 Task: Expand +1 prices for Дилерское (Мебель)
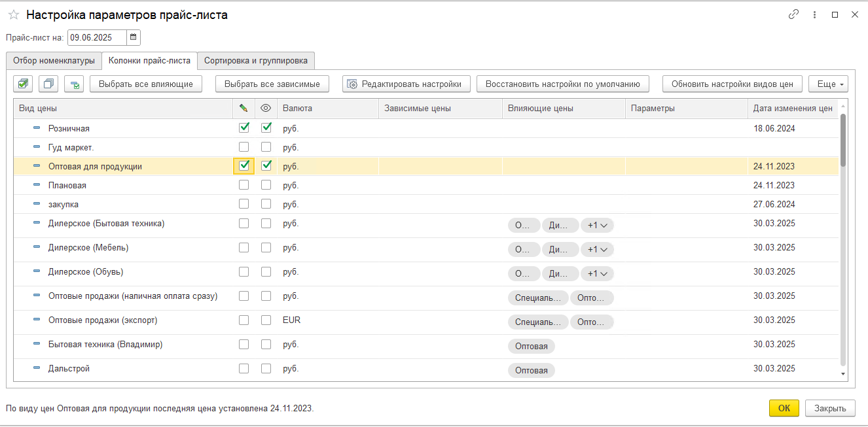point(597,249)
